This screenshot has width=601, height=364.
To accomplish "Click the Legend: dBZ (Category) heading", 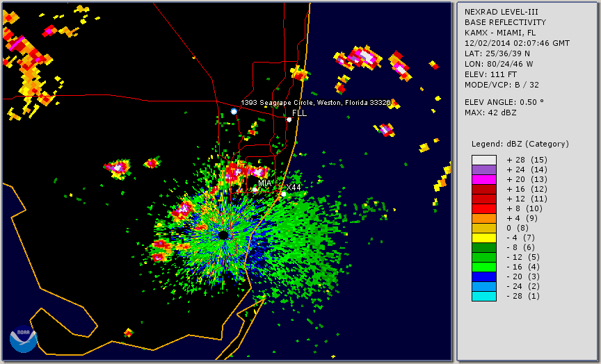I will [x=520, y=144].
